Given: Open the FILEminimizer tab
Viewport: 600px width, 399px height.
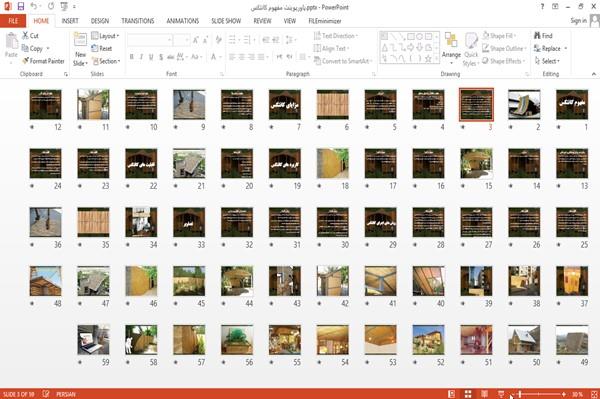Looking at the screenshot, I should [x=324, y=21].
